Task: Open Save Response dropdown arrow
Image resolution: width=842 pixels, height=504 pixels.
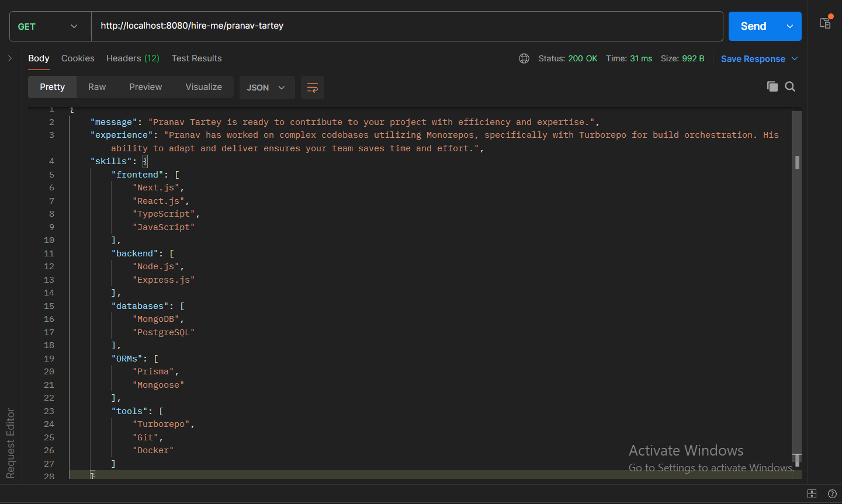Action: (x=795, y=58)
